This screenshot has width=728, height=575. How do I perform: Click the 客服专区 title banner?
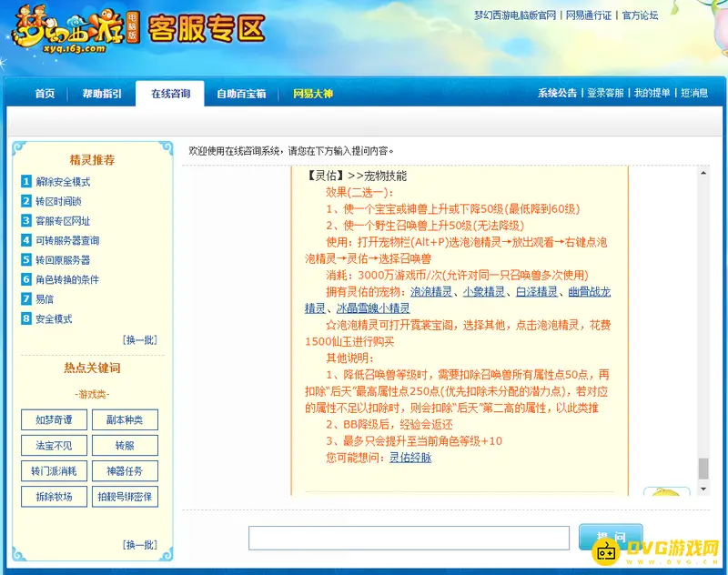coord(207,29)
